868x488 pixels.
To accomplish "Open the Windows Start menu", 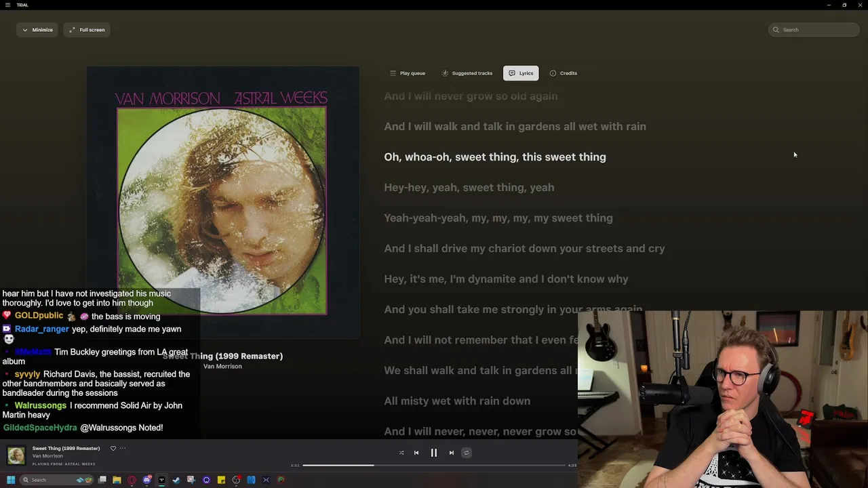I will [x=11, y=480].
